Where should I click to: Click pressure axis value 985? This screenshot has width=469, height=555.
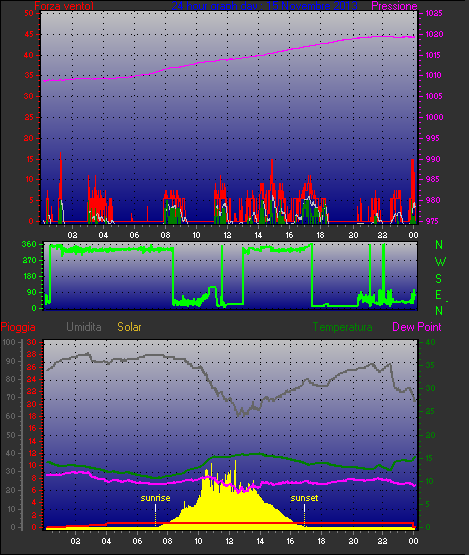click(433, 179)
